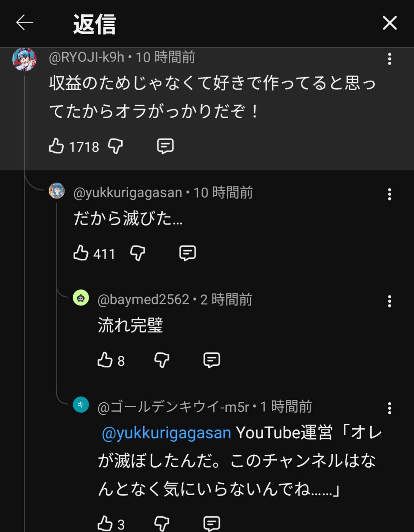Dislike the 流れ完璧 reply

(162, 360)
